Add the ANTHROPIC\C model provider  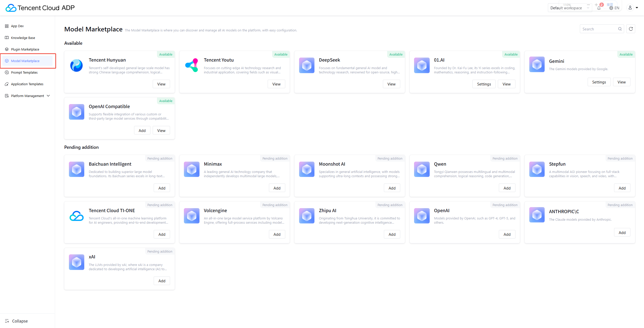coord(622,232)
